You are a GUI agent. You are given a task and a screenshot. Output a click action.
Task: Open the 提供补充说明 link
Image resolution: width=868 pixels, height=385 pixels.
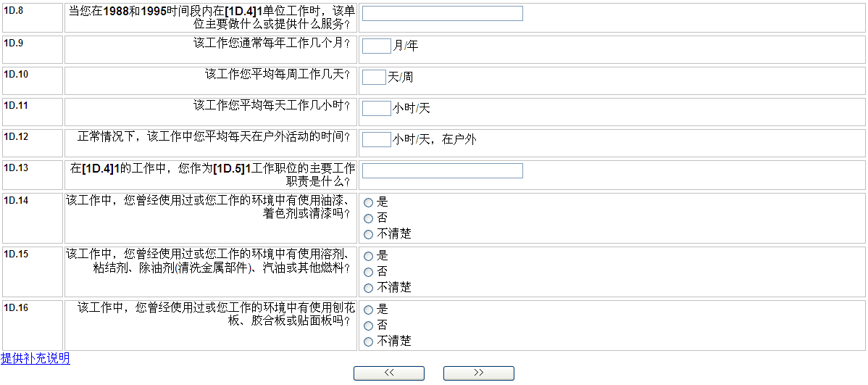pyautogui.click(x=36, y=358)
